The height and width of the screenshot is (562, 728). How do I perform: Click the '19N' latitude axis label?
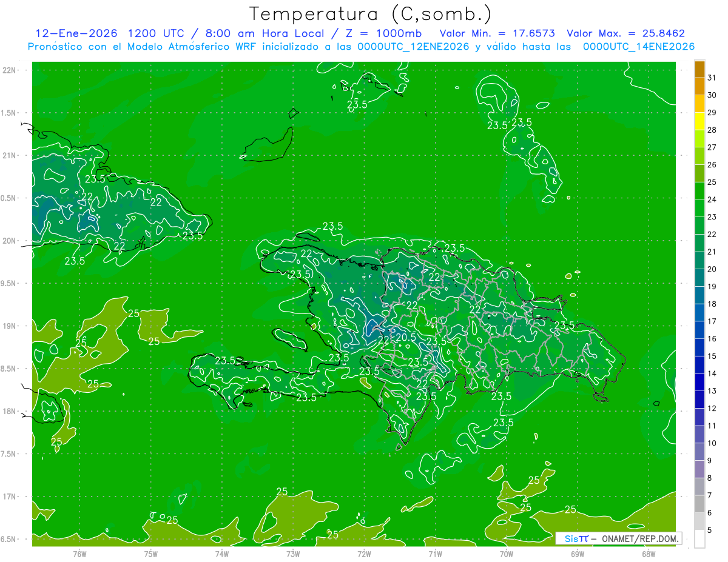pyautogui.click(x=10, y=326)
